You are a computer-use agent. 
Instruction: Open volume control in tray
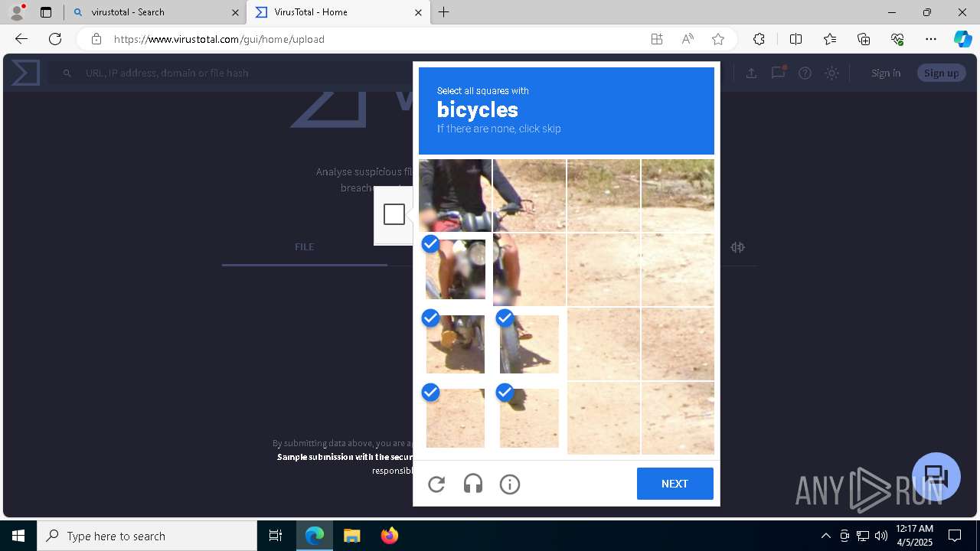click(881, 536)
